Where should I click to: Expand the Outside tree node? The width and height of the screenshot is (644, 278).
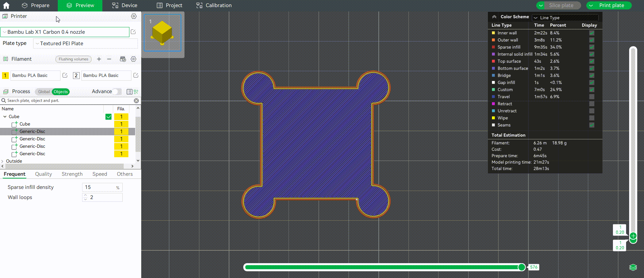coord(2,161)
